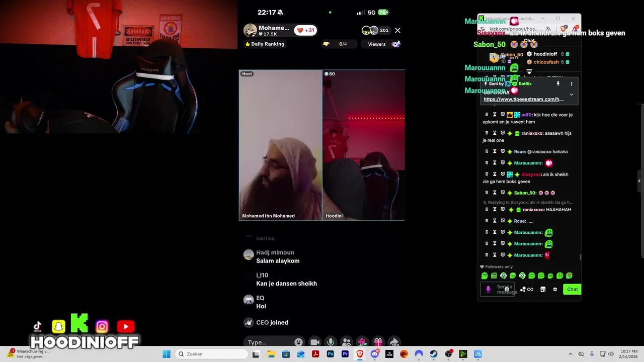Select the Hoodini guest video tile
Image resolution: width=644 pixels, height=362 pixels.
coord(364,145)
